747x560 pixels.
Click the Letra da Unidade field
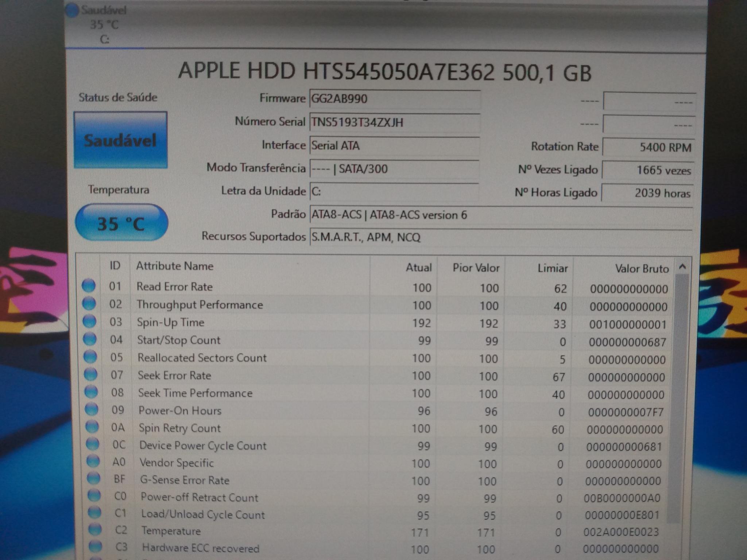(394, 192)
